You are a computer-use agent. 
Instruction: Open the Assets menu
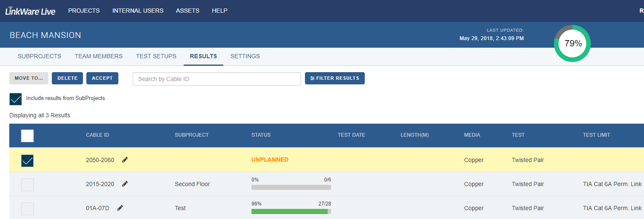click(187, 11)
